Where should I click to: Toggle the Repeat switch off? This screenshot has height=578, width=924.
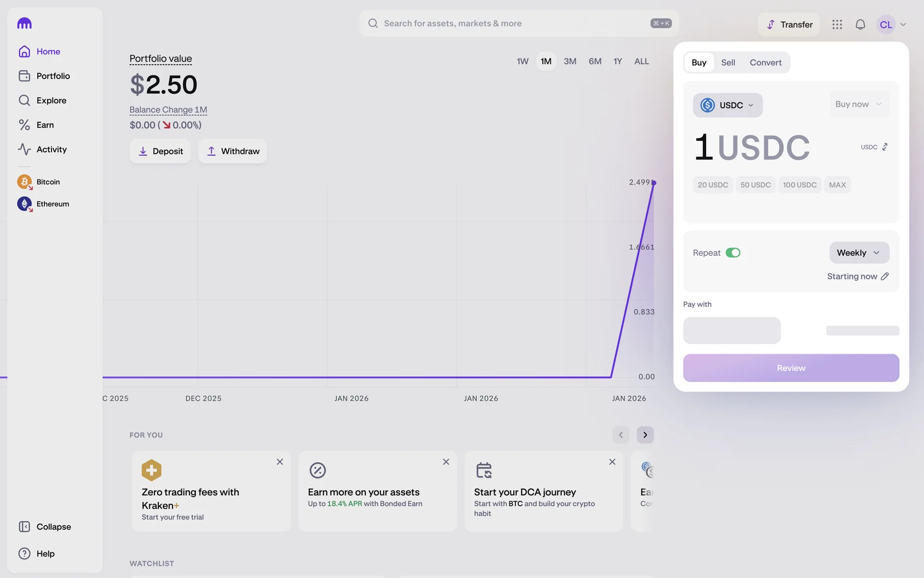pos(732,253)
